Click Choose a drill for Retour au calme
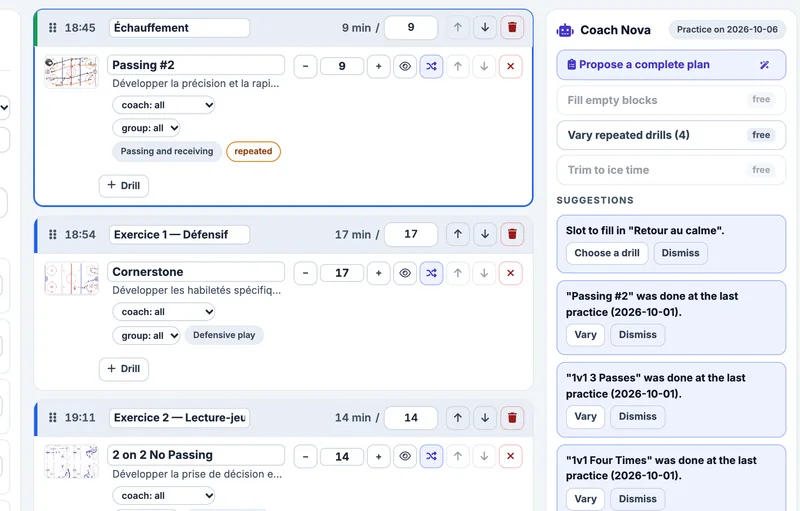This screenshot has height=511, width=800. tap(607, 253)
